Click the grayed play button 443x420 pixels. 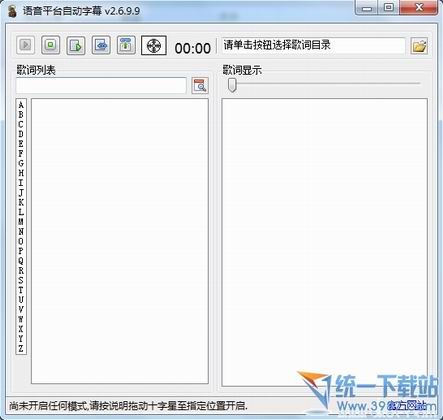[25, 45]
